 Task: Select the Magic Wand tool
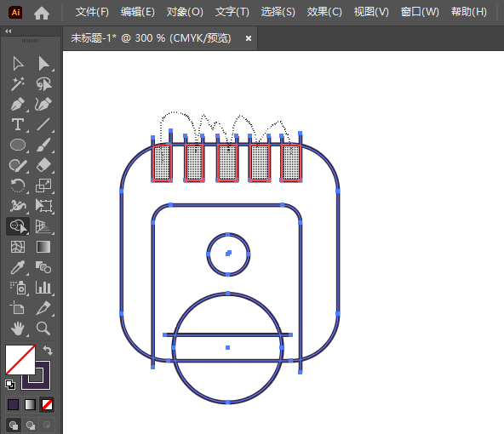[18, 84]
